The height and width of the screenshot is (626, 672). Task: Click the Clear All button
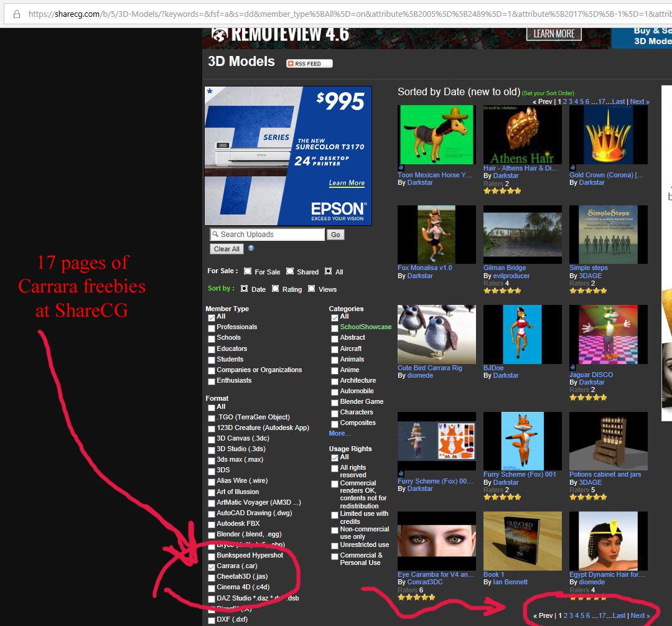226,249
